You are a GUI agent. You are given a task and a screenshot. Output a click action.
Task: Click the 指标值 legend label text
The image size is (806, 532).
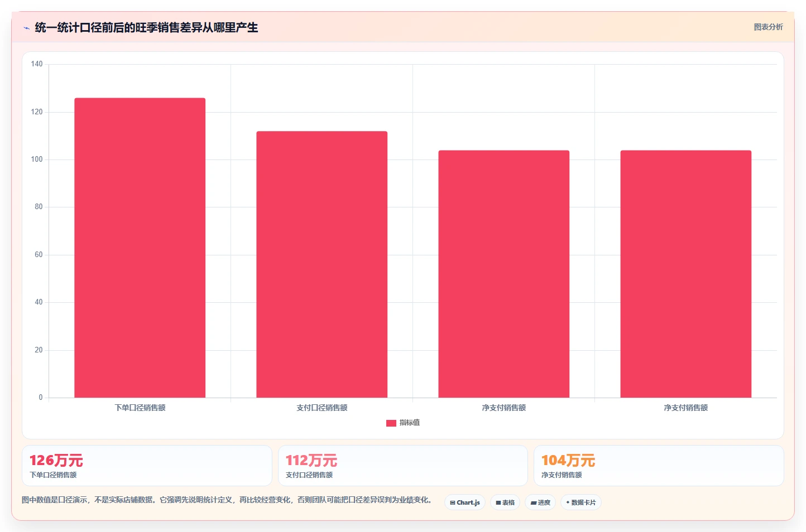(x=410, y=423)
